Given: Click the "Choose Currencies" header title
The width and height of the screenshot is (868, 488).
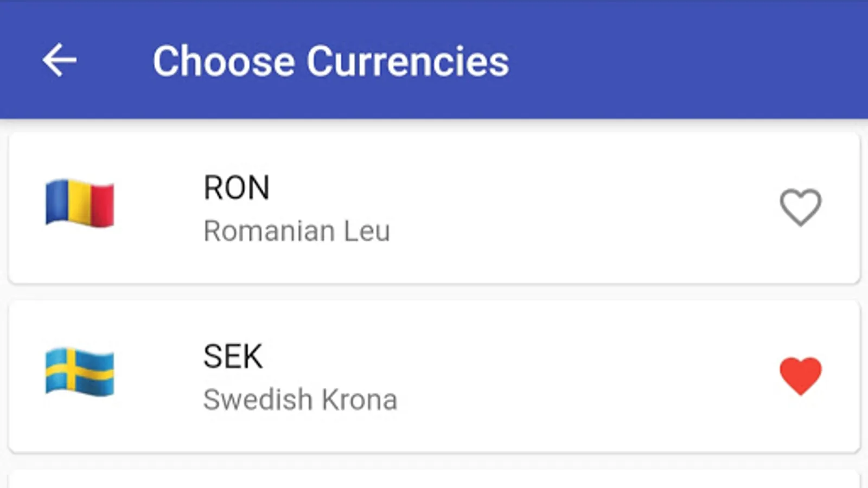Looking at the screenshot, I should click(330, 61).
